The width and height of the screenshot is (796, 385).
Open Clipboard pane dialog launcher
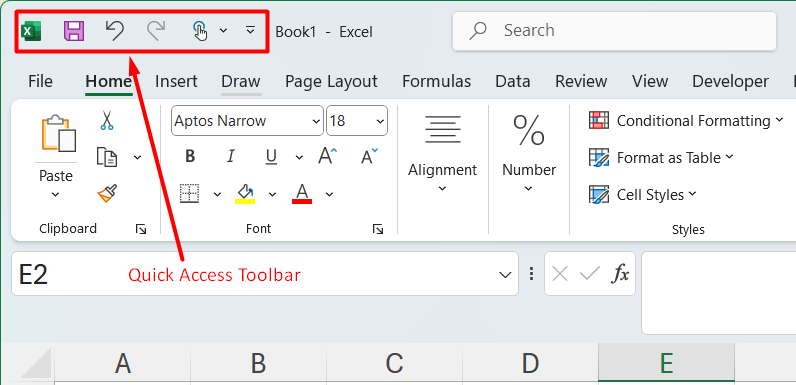coord(141,230)
